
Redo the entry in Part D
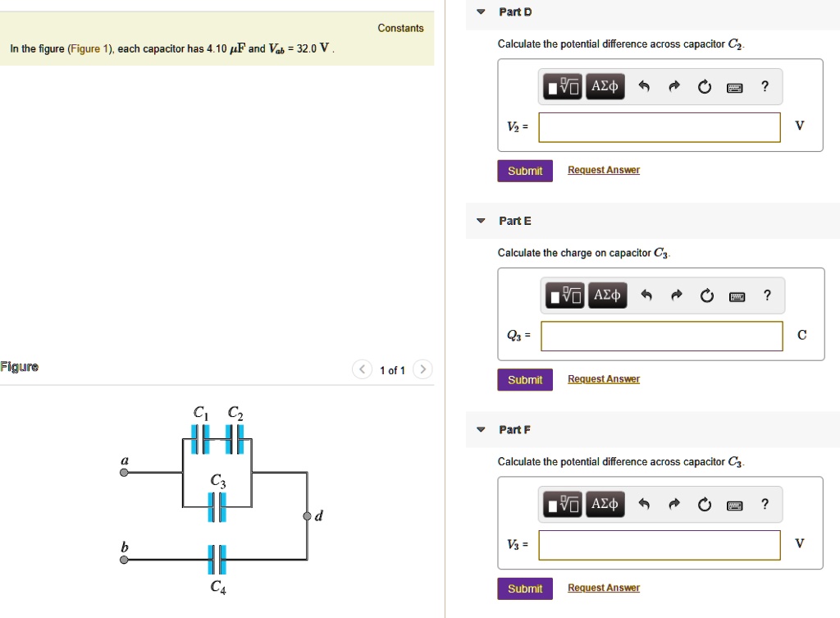coord(673,86)
